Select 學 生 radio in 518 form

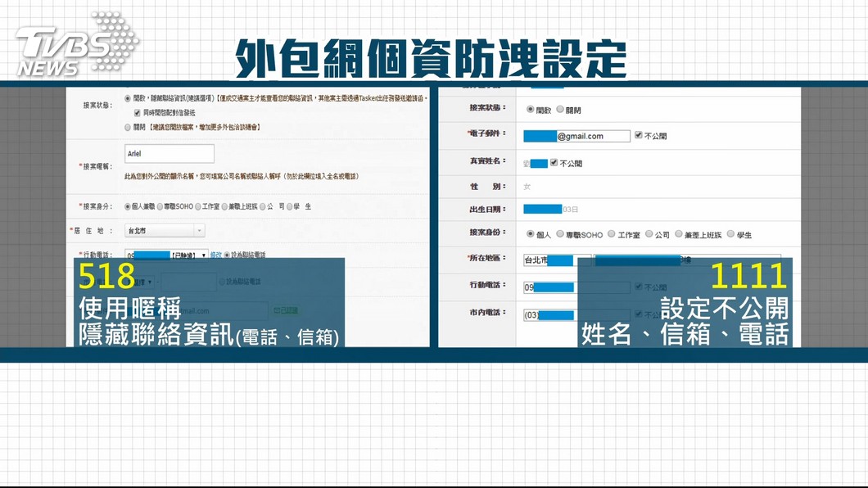[x=290, y=206]
